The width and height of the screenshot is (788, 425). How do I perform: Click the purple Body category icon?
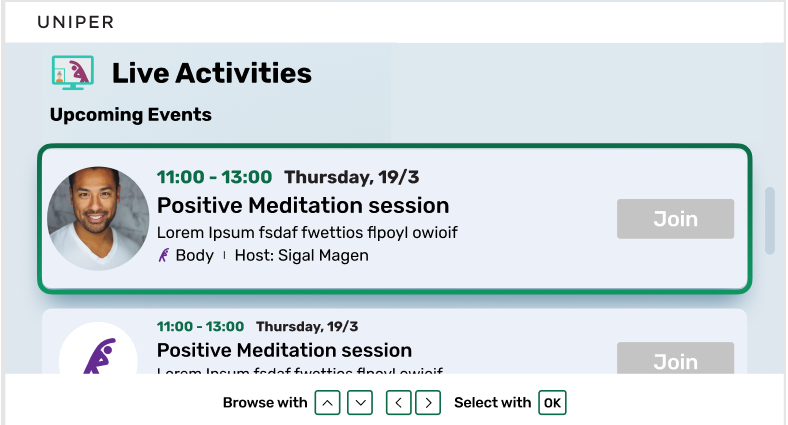pyautogui.click(x=163, y=255)
